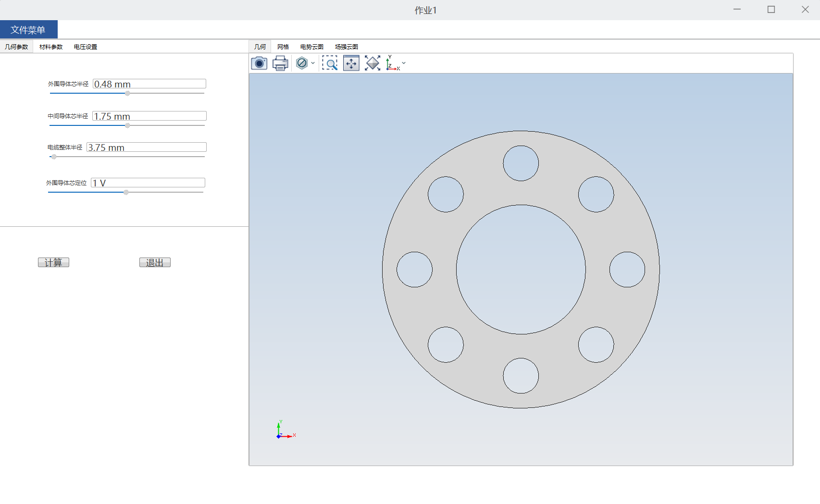Minimize the 作业1 window
Image resolution: width=820 pixels, height=504 pixels.
[737, 10]
